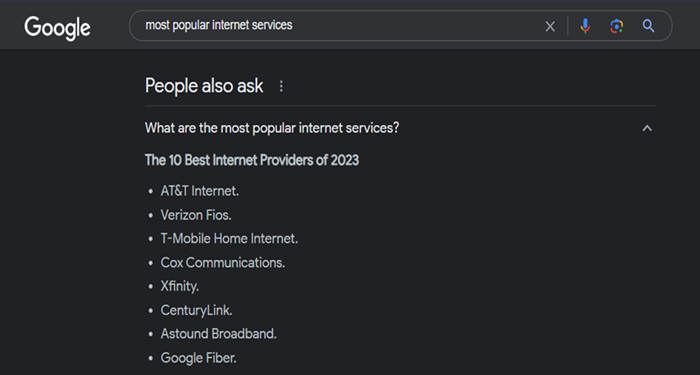Select the T-Mobile Home Internet entry

(x=229, y=239)
